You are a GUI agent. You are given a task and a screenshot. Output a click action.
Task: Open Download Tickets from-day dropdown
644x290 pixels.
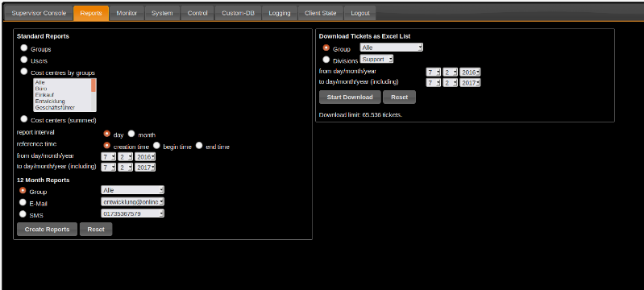tap(434, 72)
